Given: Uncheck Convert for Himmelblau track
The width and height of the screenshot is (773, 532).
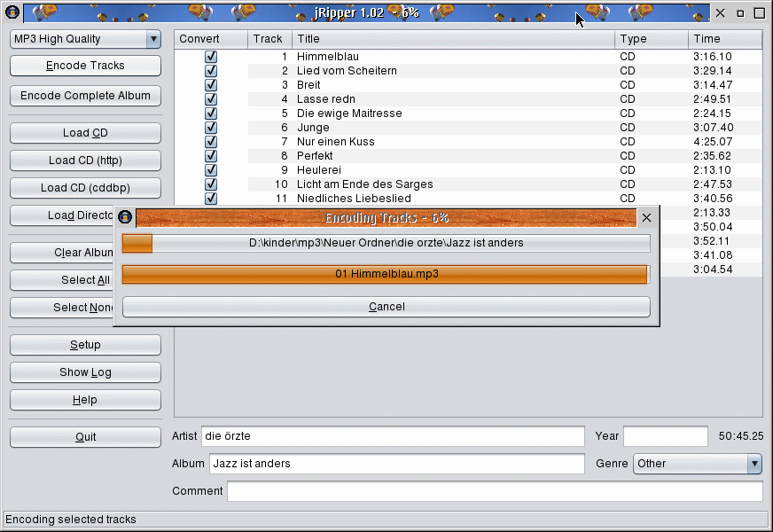Looking at the screenshot, I should point(211,56).
